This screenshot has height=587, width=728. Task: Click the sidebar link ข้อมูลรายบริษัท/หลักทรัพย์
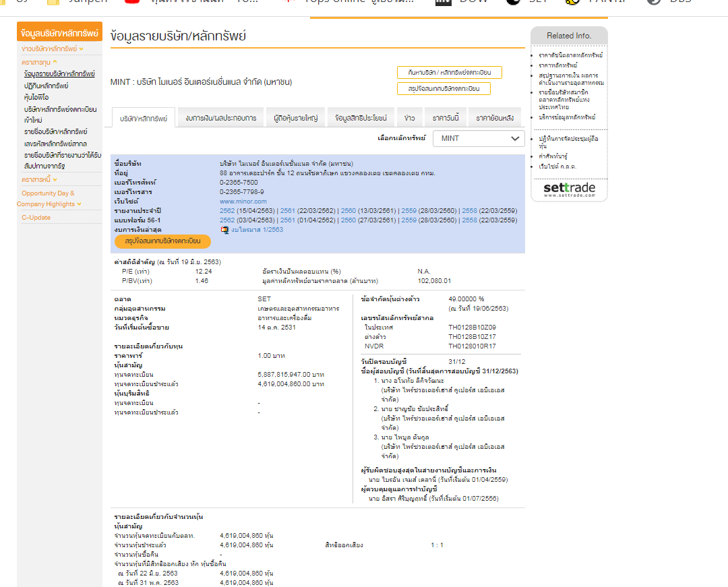59,73
